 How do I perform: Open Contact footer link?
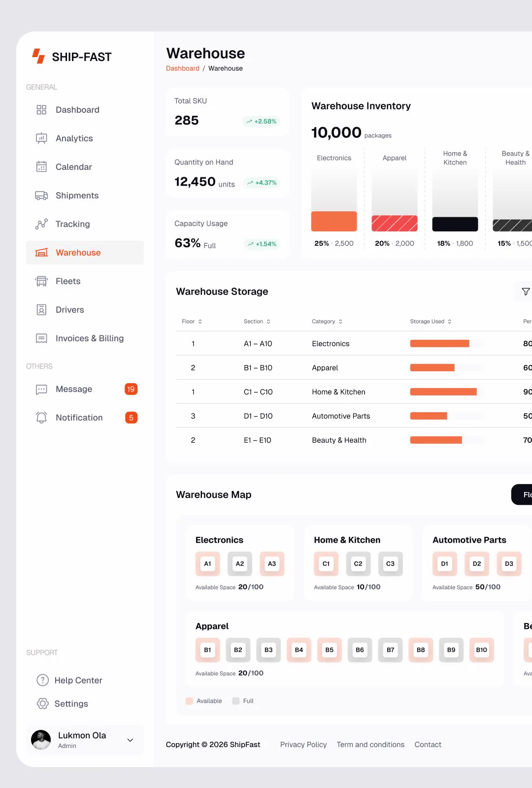(428, 745)
